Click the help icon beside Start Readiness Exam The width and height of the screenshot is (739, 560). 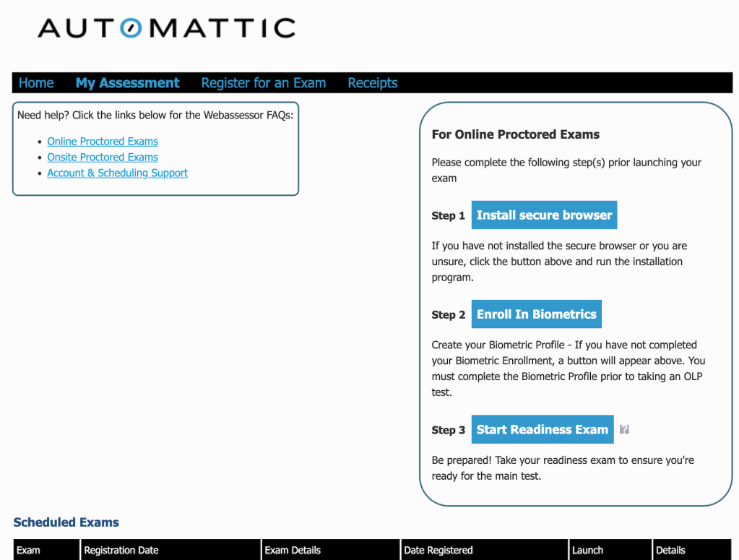(x=625, y=429)
